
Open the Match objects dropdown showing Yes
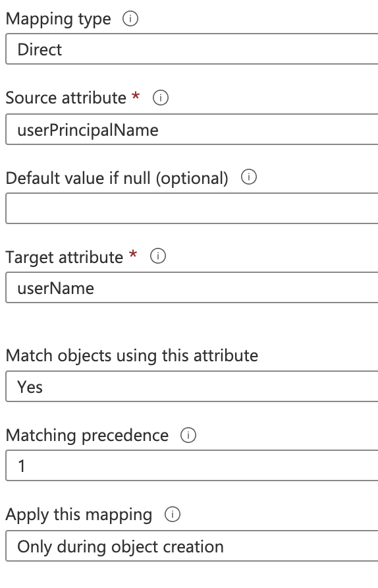[x=192, y=386]
